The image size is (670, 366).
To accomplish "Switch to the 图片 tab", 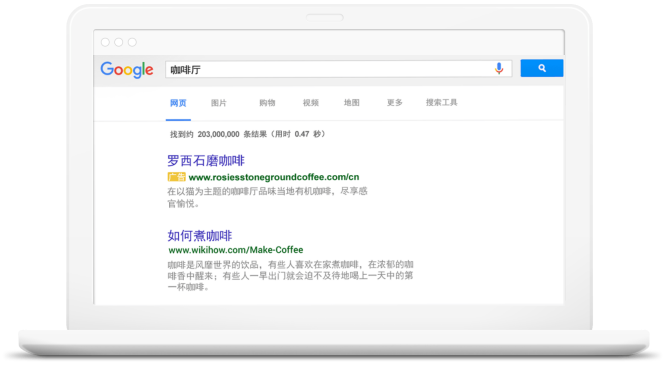I will tap(219, 103).
